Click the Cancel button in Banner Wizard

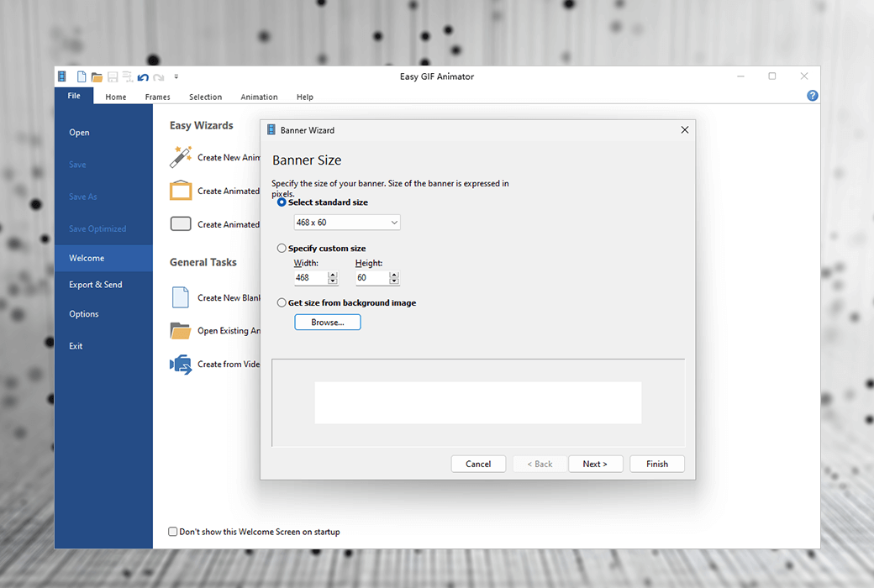pos(478,464)
